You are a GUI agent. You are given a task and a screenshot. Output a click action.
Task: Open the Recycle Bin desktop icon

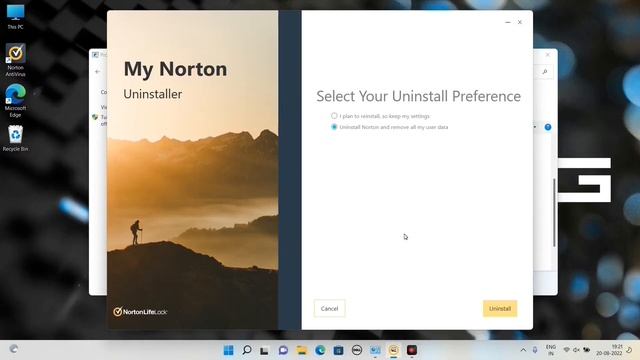pos(16,138)
